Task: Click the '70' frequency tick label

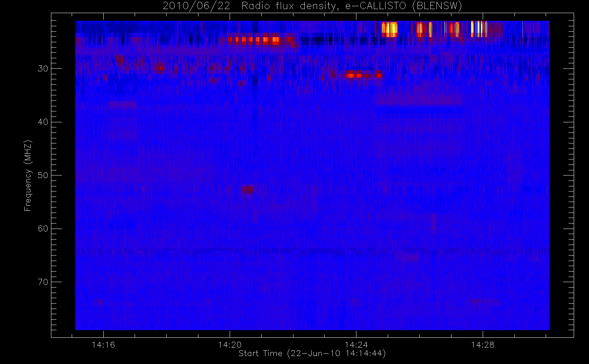Action: 43,282
